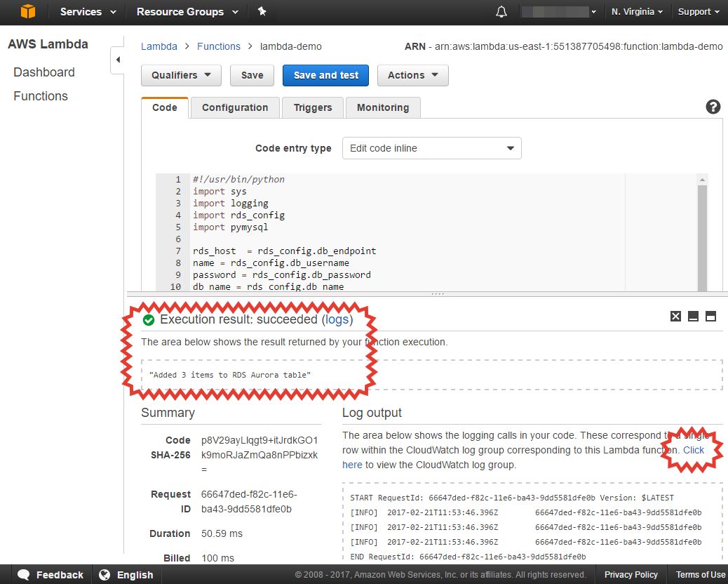The image size is (728, 584).
Task: Click the Save button
Action: point(252,75)
